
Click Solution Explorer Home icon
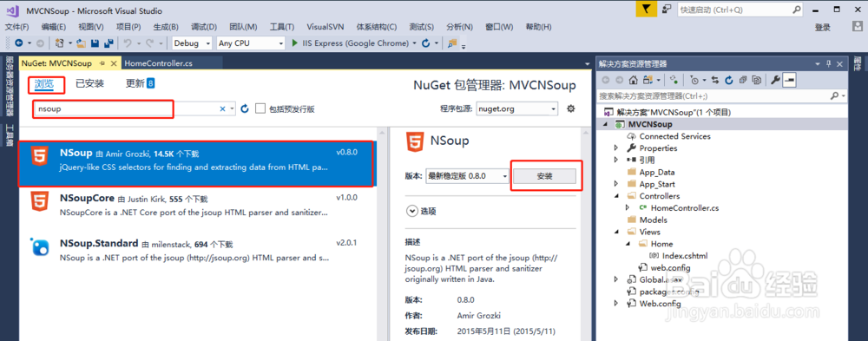(634, 81)
